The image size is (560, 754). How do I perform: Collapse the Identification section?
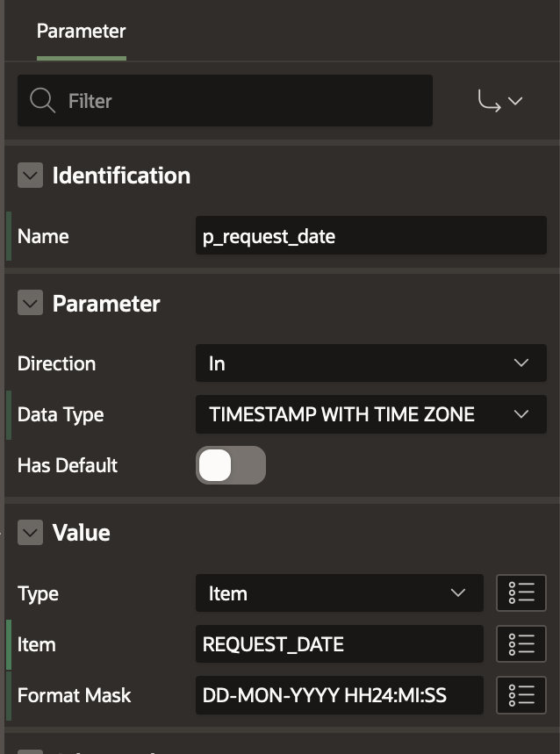point(30,176)
